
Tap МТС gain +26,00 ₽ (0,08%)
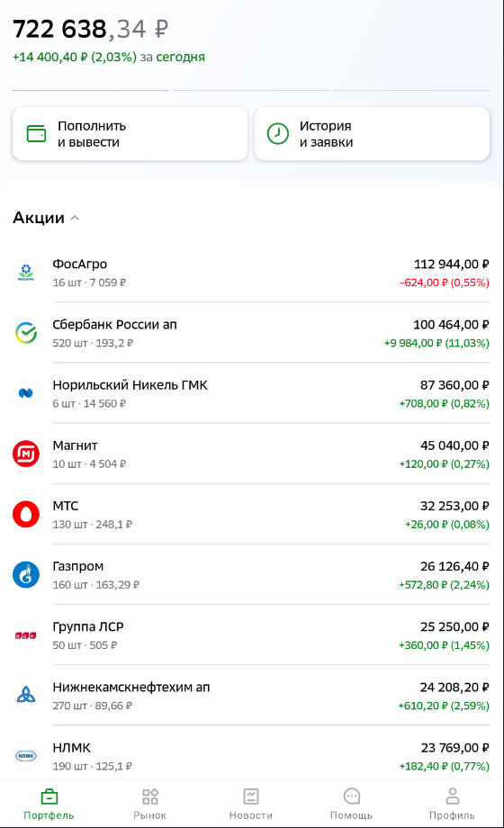coord(447,525)
